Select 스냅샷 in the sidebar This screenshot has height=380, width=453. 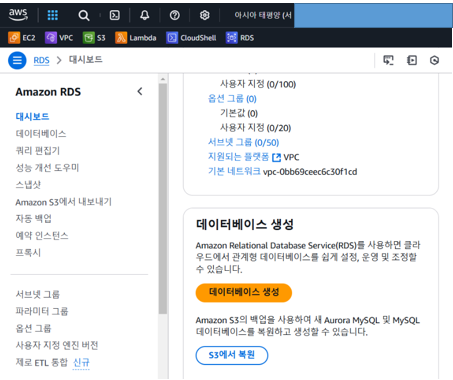(28, 185)
